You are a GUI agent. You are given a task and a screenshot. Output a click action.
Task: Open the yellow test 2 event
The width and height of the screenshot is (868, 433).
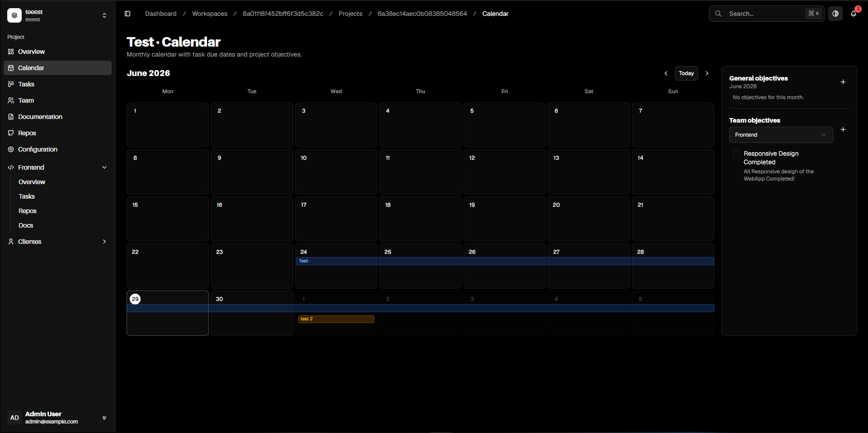click(x=336, y=319)
